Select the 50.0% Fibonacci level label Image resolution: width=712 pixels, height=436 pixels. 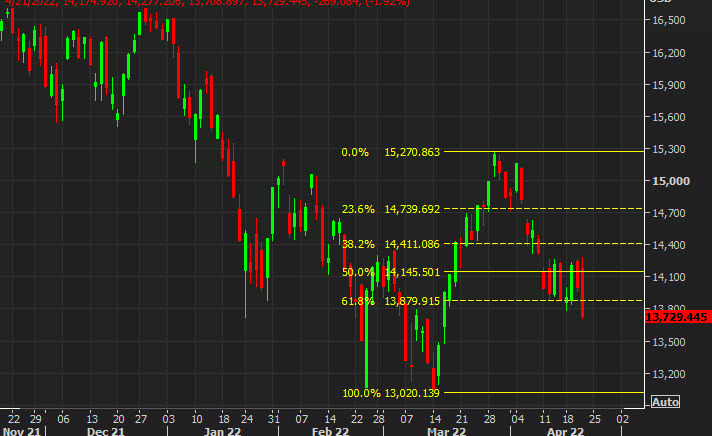358,272
